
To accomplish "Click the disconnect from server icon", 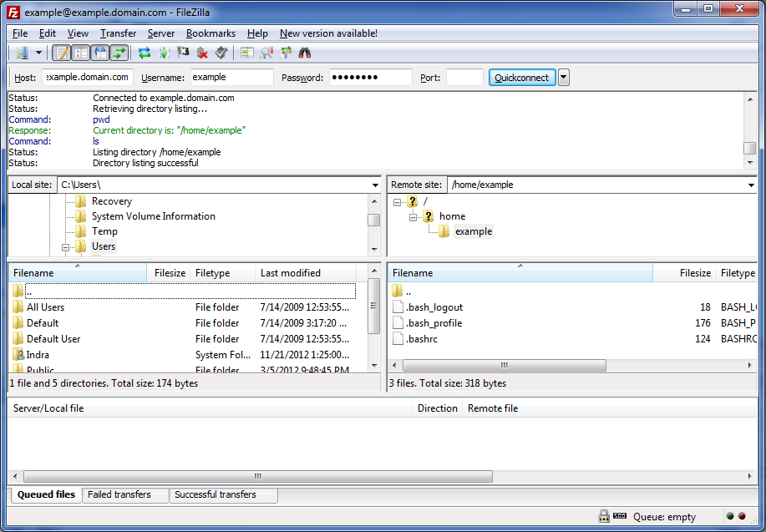I will coord(202,53).
